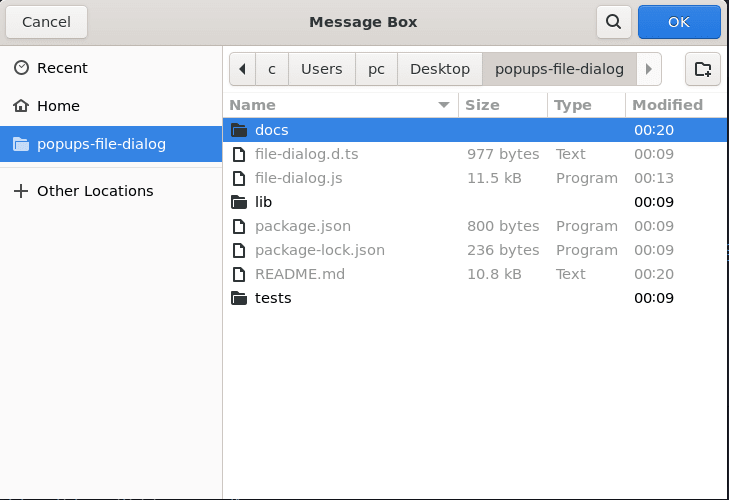Click Type Program of package-lock.json row
The height and width of the screenshot is (500, 729).
click(587, 250)
